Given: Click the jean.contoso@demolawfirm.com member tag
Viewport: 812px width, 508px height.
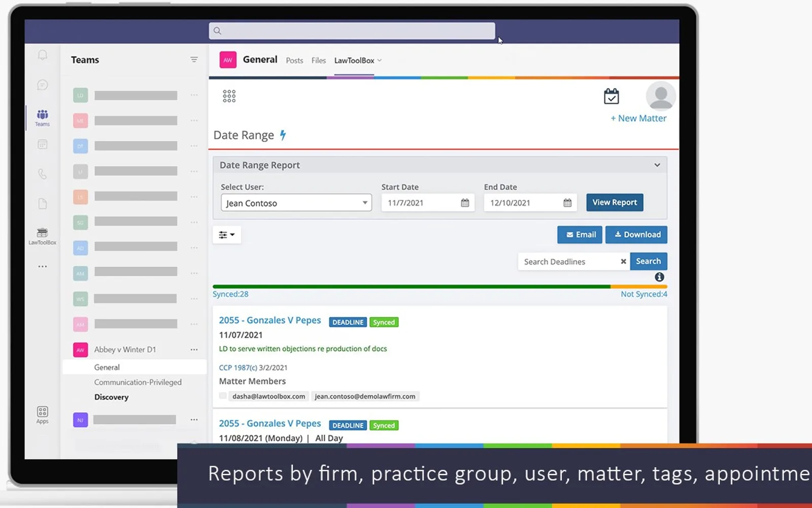Looking at the screenshot, I should pyautogui.click(x=365, y=396).
